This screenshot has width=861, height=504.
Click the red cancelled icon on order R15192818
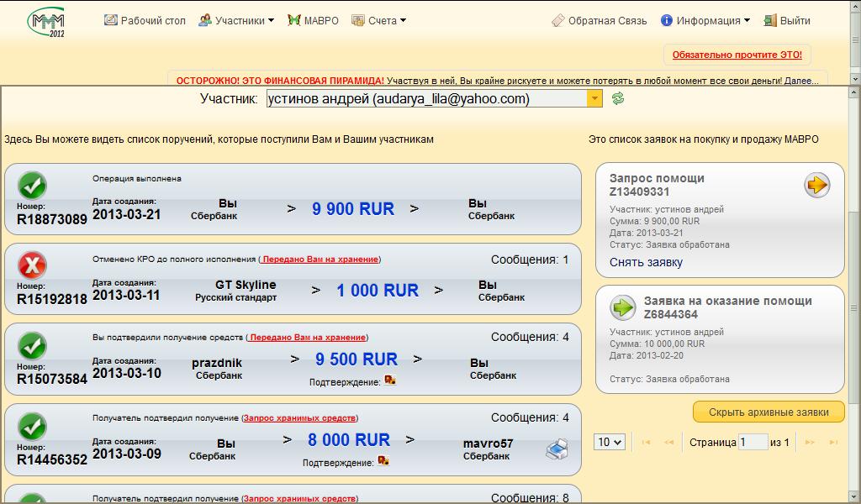click(x=33, y=265)
